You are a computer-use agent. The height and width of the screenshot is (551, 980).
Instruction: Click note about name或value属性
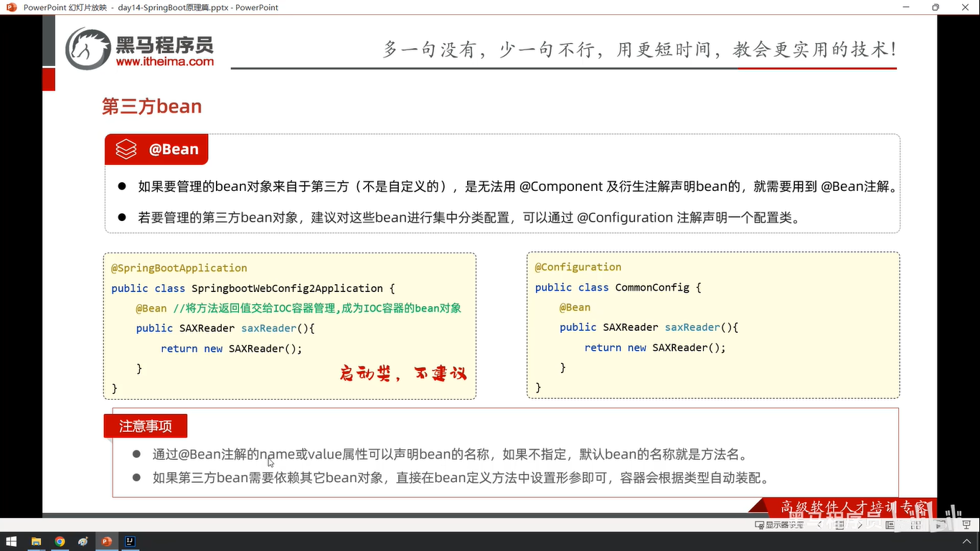click(x=451, y=454)
